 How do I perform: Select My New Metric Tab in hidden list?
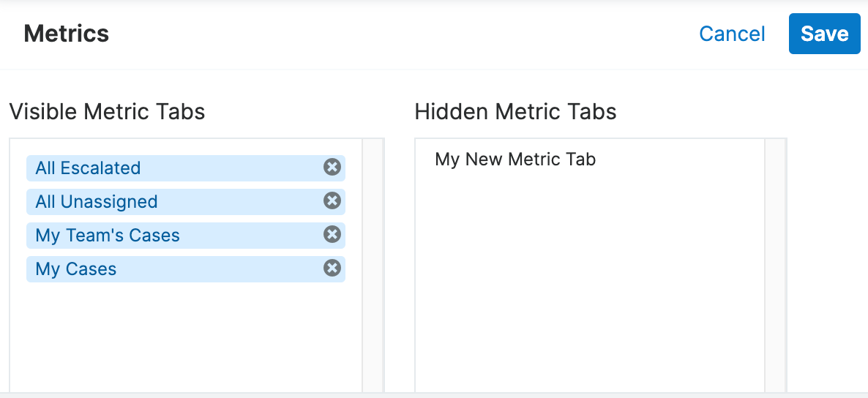tap(515, 159)
